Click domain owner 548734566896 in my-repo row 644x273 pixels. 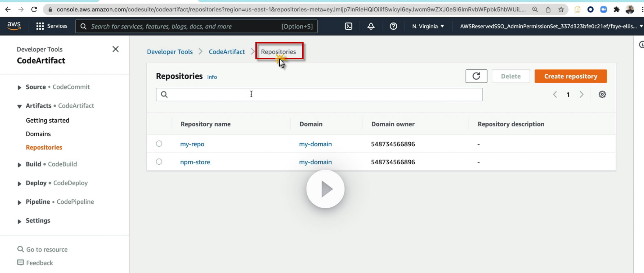point(393,144)
